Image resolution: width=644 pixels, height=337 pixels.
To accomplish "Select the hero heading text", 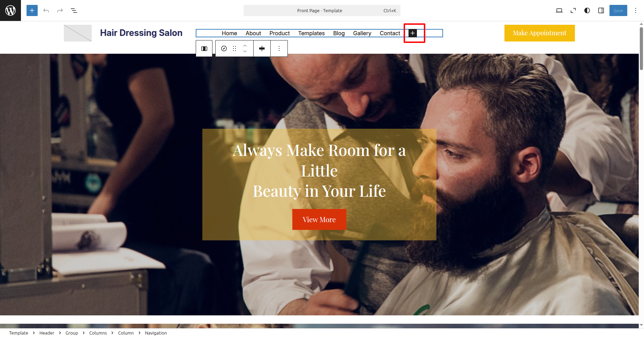I will [x=319, y=171].
